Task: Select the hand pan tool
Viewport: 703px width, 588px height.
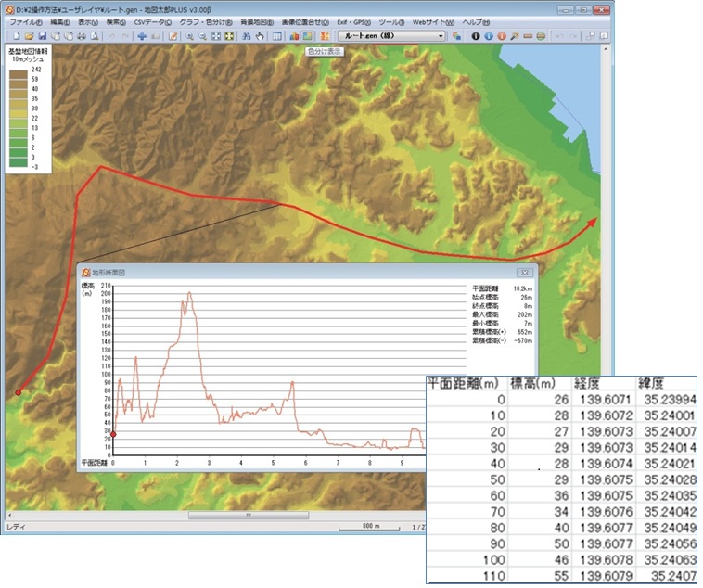Action: pyautogui.click(x=260, y=36)
